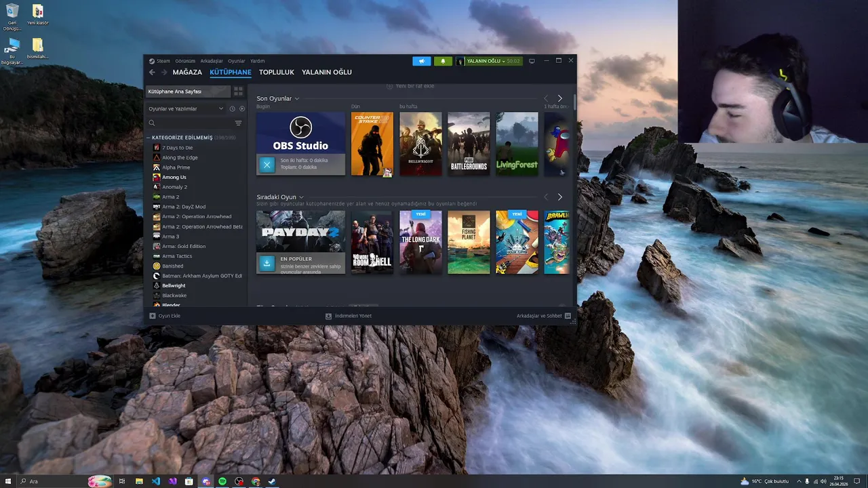Go forward with the navigation arrow
Screen dimensions: 868x488
(x=164, y=72)
